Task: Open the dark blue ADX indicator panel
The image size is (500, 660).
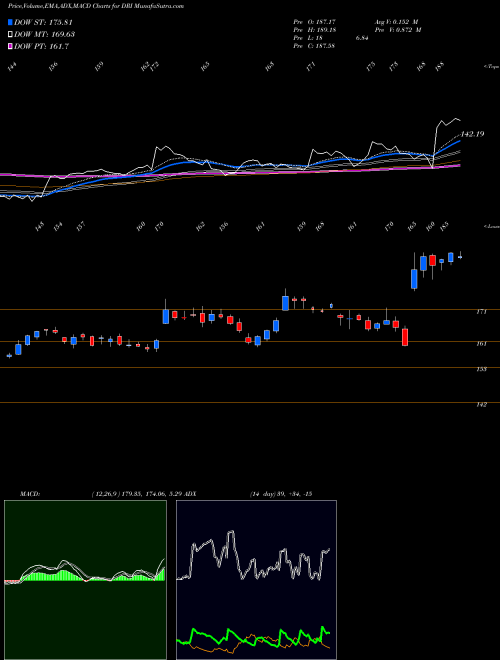Action: (x=256, y=580)
